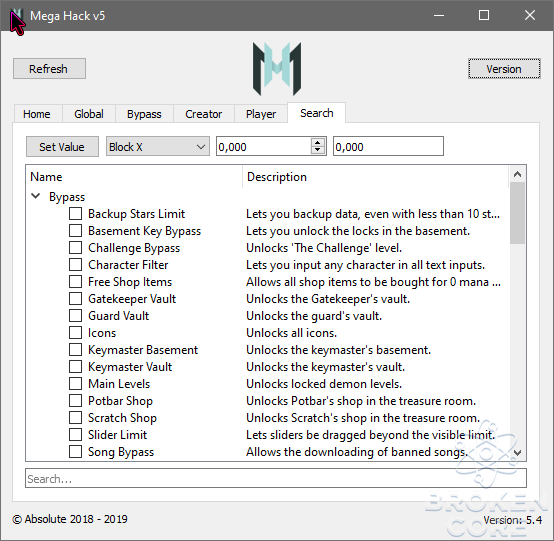This screenshot has height=541, width=554.
Task: Click 'Unlocks 'The Challenge' level.' text
Action: [x=324, y=248]
